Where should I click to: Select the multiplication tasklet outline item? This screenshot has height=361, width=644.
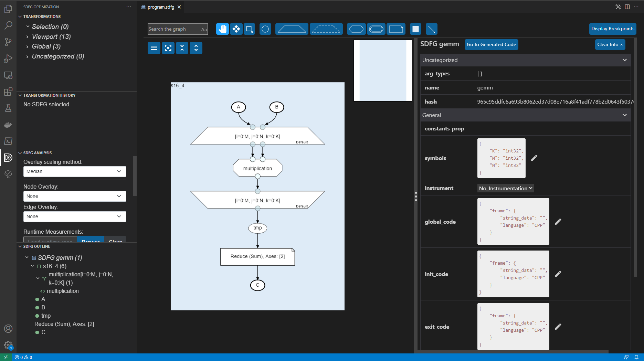(x=63, y=291)
